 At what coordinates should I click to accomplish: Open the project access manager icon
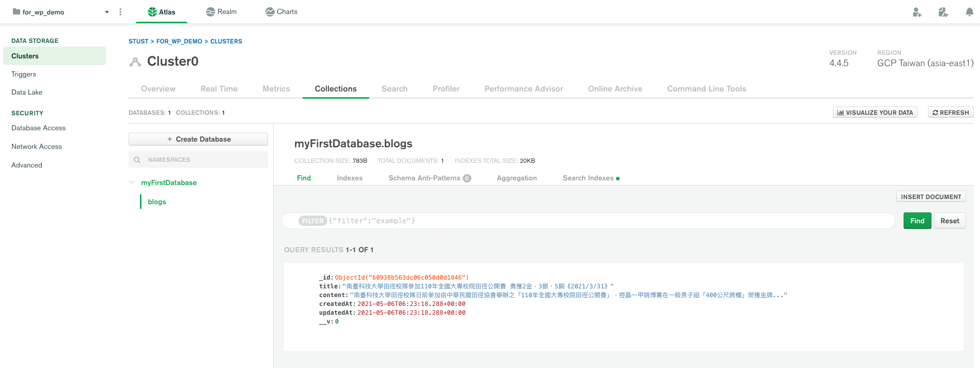(x=943, y=12)
